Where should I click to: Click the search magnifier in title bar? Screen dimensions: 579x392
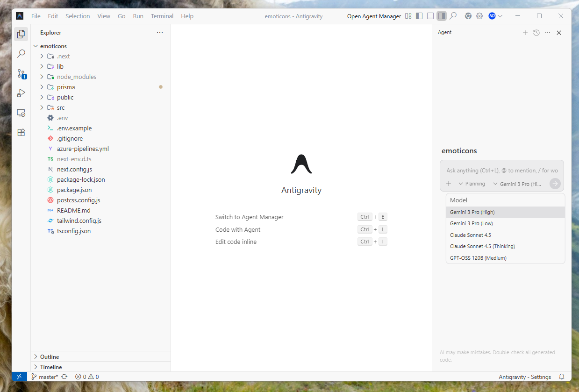pyautogui.click(x=453, y=16)
